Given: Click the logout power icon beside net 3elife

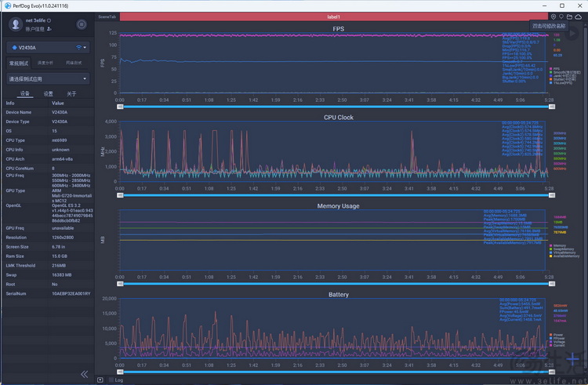Looking at the screenshot, I should (49, 20).
